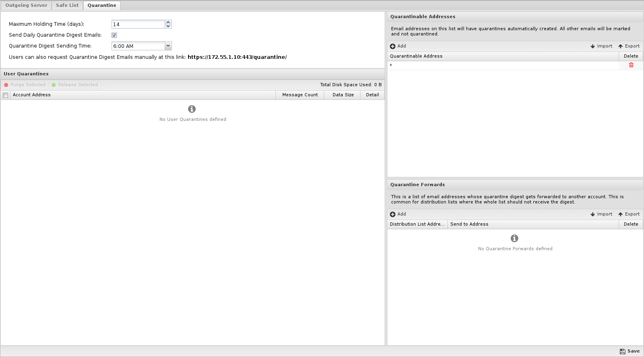Click the Delete column header in Quarantine Forwards

(631, 224)
